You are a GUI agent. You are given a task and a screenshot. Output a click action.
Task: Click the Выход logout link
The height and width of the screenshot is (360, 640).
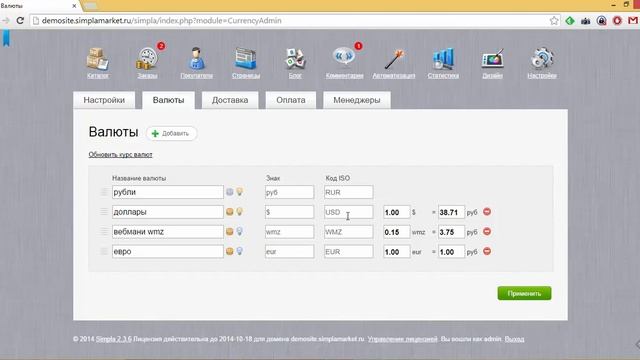tap(514, 339)
